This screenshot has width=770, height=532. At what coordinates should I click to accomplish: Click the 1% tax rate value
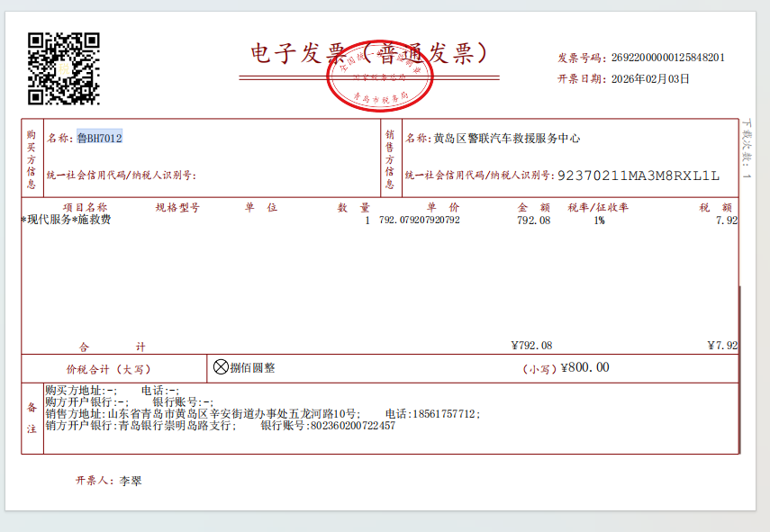click(x=599, y=220)
